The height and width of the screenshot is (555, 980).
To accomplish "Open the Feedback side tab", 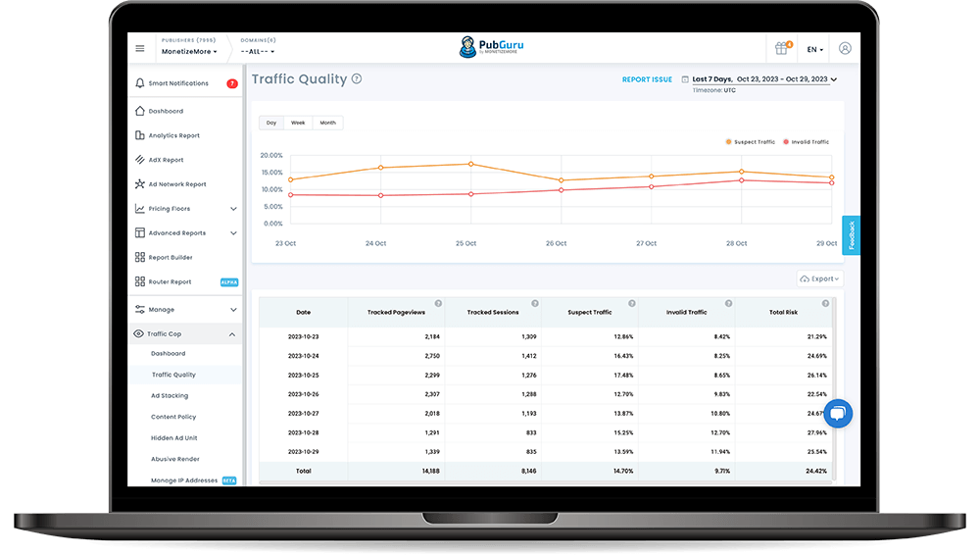I will click(851, 235).
